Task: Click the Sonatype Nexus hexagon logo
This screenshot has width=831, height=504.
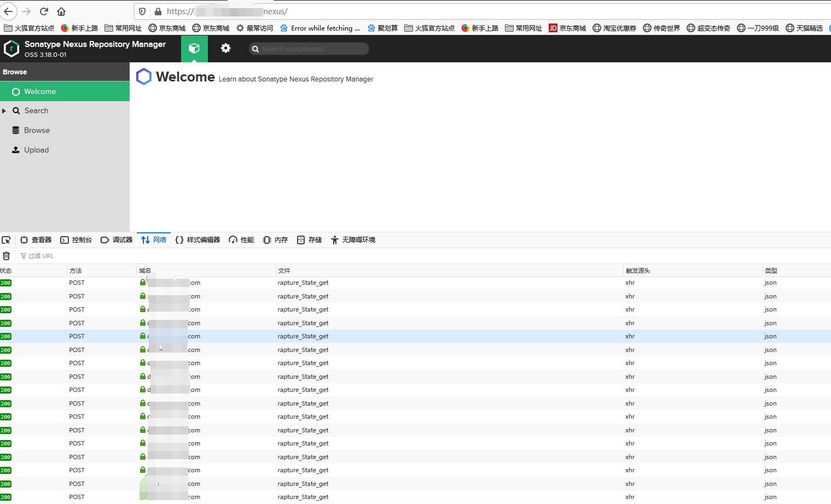Action: click(11, 48)
